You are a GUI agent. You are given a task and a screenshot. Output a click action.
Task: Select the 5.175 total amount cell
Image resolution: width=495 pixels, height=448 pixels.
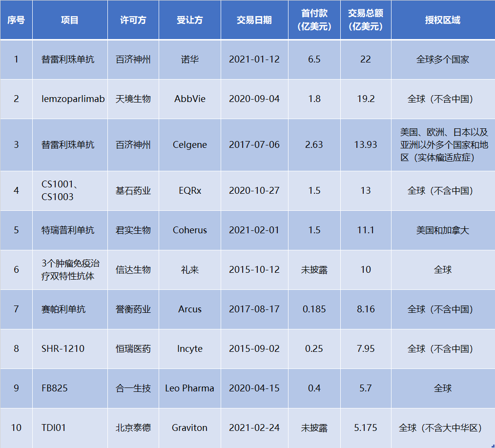pyautogui.click(x=365, y=428)
